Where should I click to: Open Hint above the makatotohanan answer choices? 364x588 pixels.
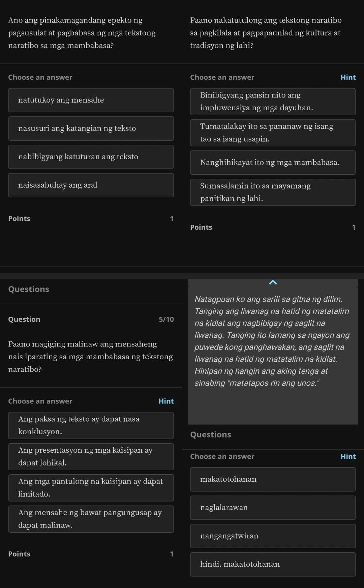coord(348,456)
